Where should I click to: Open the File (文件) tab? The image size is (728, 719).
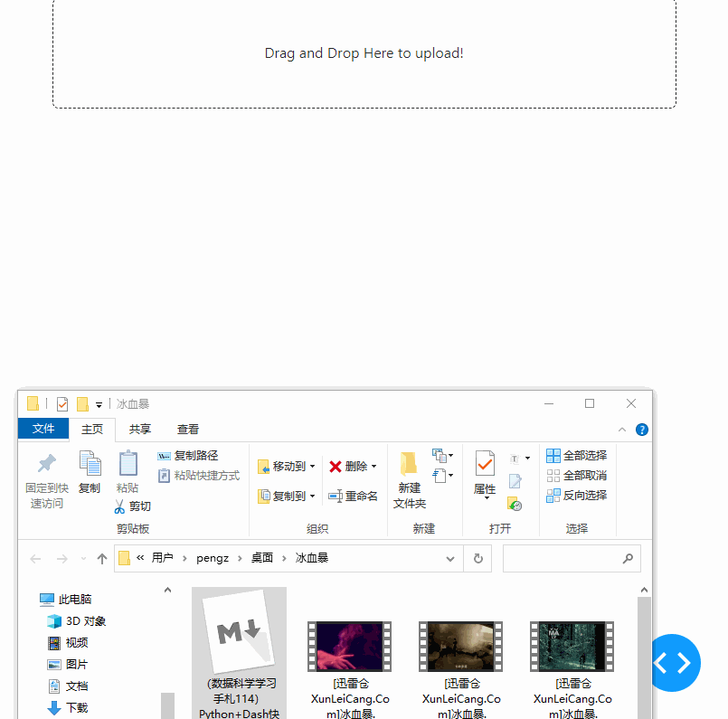43,429
